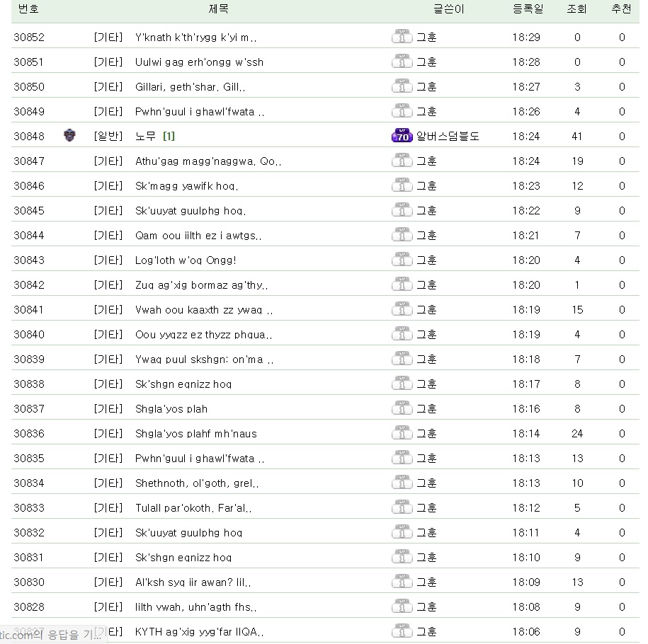Image resolution: width=648 pixels, height=644 pixels.
Task: Click author name 그훈 on post 30847
Action: pos(426,161)
